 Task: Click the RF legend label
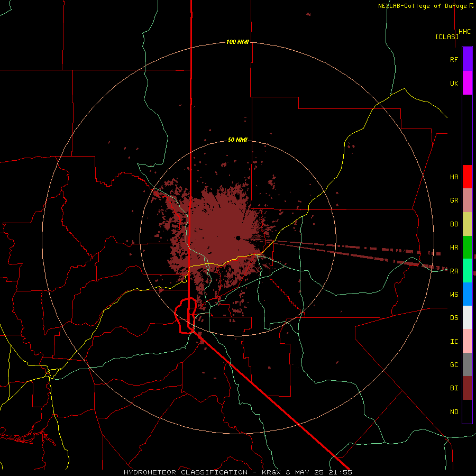click(454, 59)
